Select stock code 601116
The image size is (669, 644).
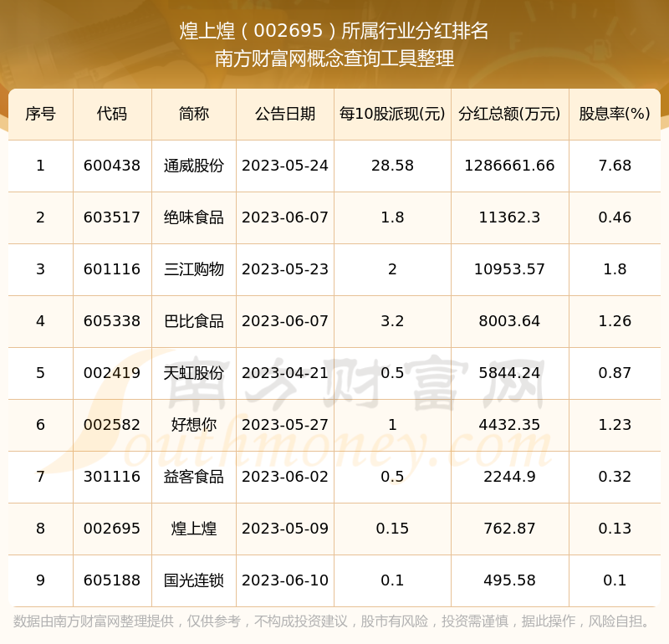pyautogui.click(x=112, y=269)
